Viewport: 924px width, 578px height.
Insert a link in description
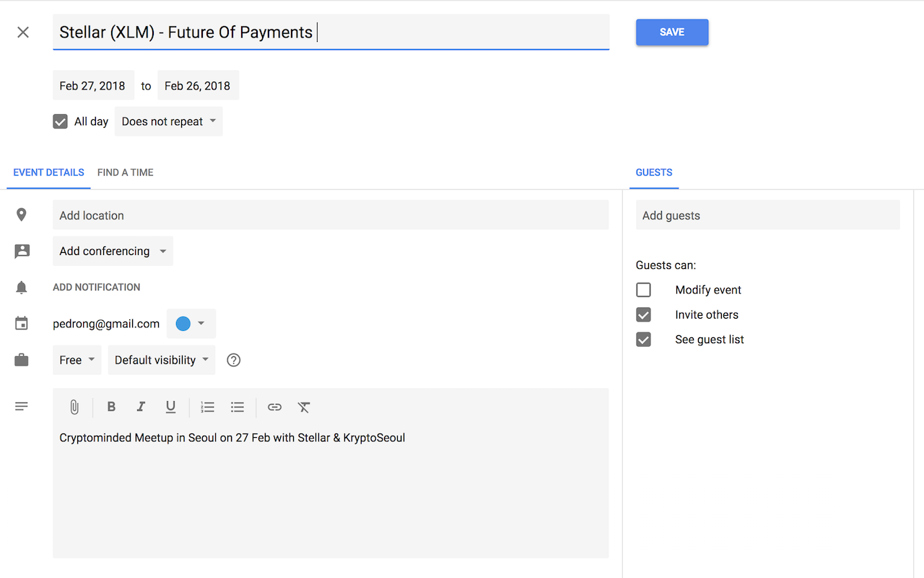[x=274, y=407]
